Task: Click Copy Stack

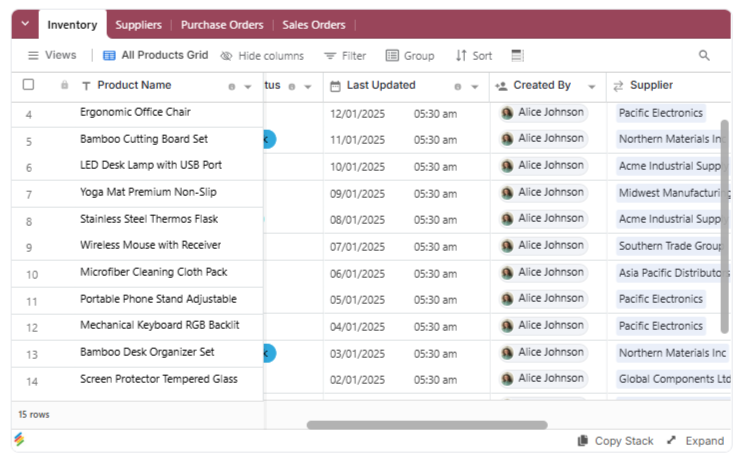Action: tap(615, 441)
